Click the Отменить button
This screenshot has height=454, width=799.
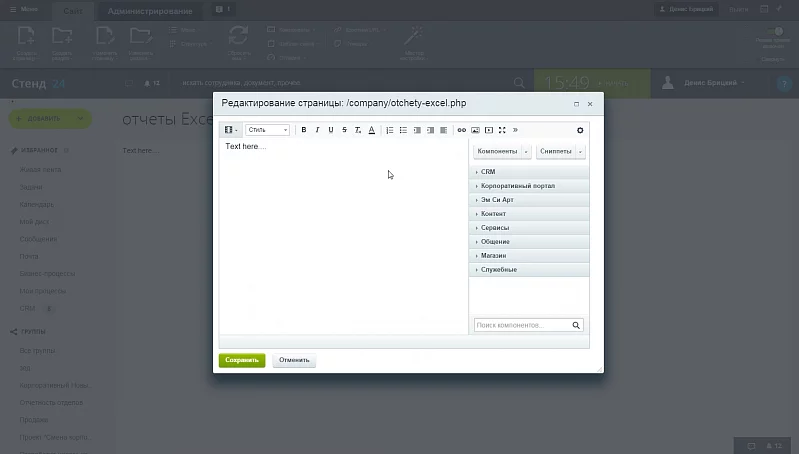pos(294,360)
